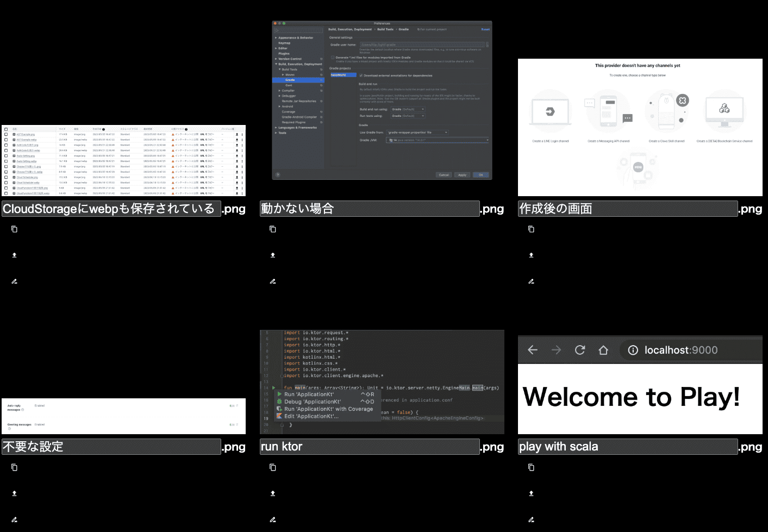The image size is (768, 532).
Task: Copy icon under 不要な設定 image
Action: [15, 467]
